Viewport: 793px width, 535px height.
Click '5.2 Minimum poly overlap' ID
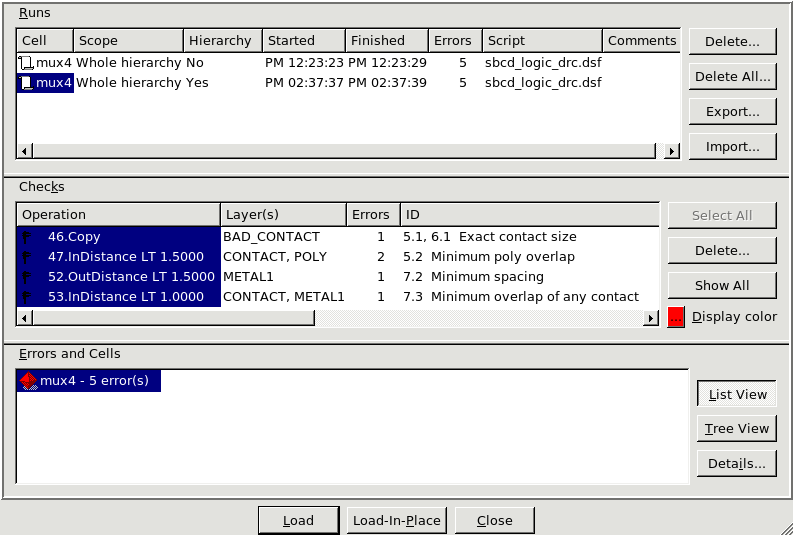click(x=489, y=257)
